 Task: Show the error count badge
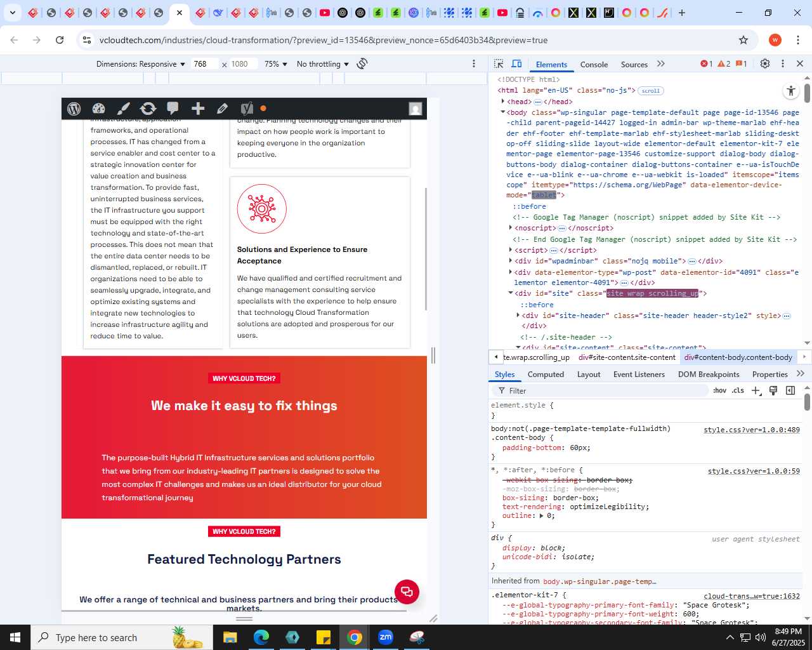[x=707, y=63]
